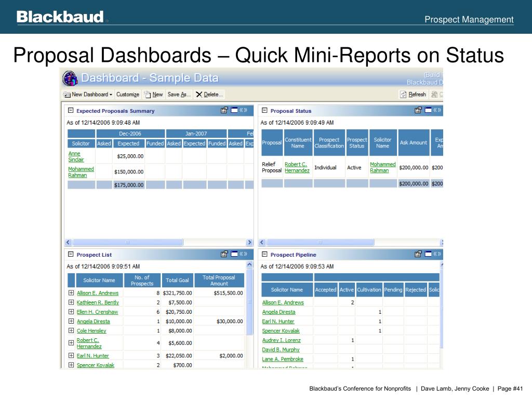The image size is (532, 399).
Task: Open Robert C. Hernandez link in Proposal Status
Action: [x=297, y=167]
